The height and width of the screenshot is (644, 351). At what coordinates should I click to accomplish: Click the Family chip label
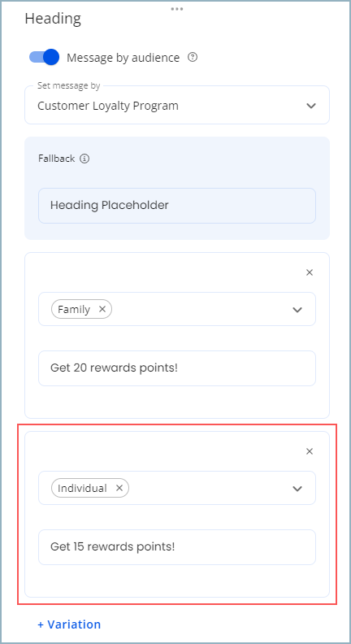pos(74,309)
